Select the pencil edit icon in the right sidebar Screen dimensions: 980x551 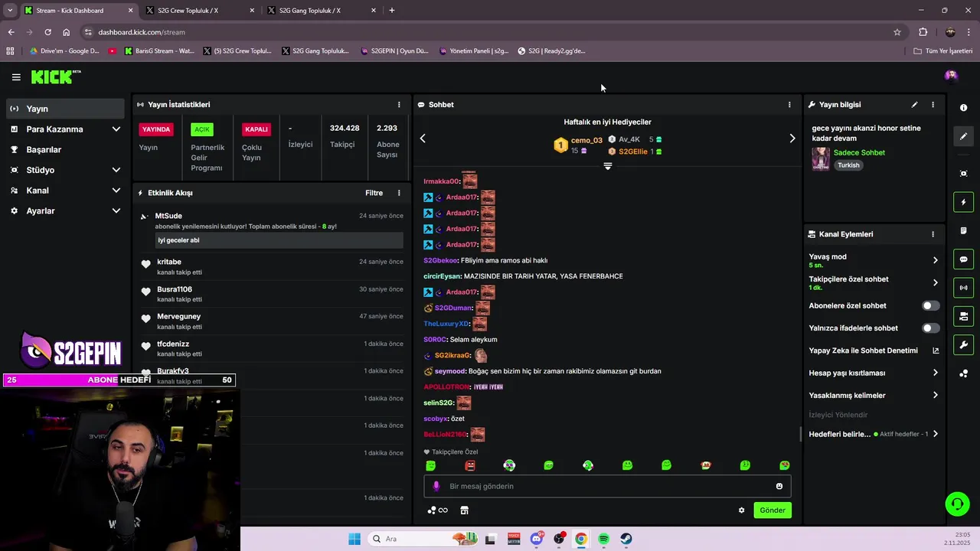point(964,136)
